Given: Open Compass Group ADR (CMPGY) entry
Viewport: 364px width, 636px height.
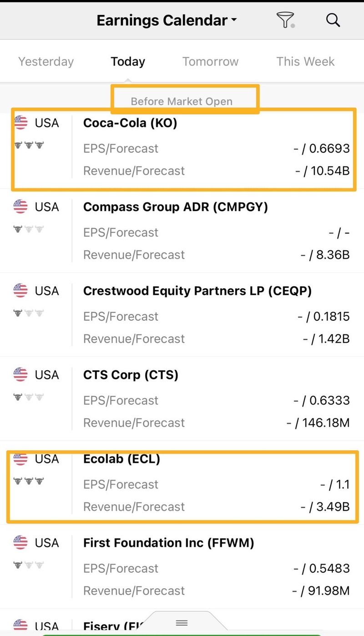Looking at the screenshot, I should click(176, 207).
